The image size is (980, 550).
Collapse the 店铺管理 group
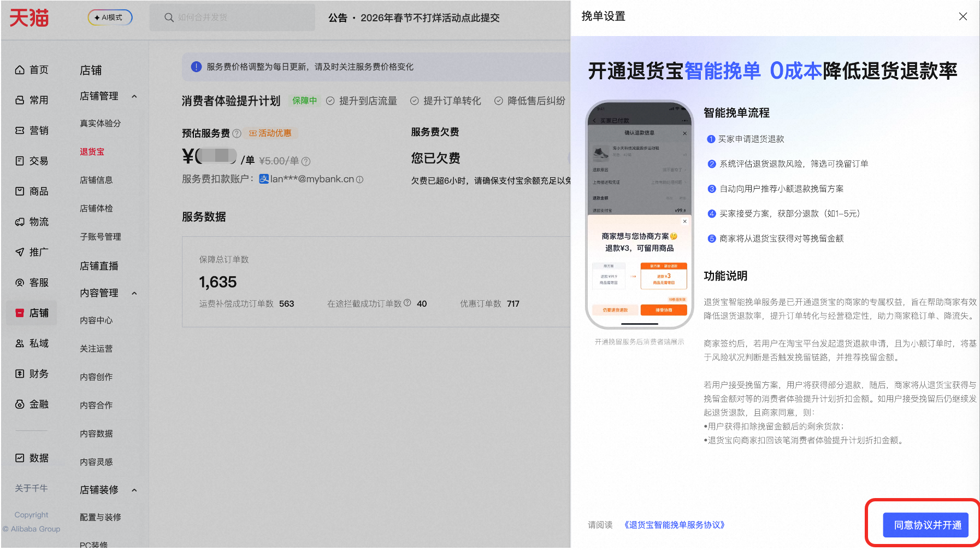(x=134, y=96)
